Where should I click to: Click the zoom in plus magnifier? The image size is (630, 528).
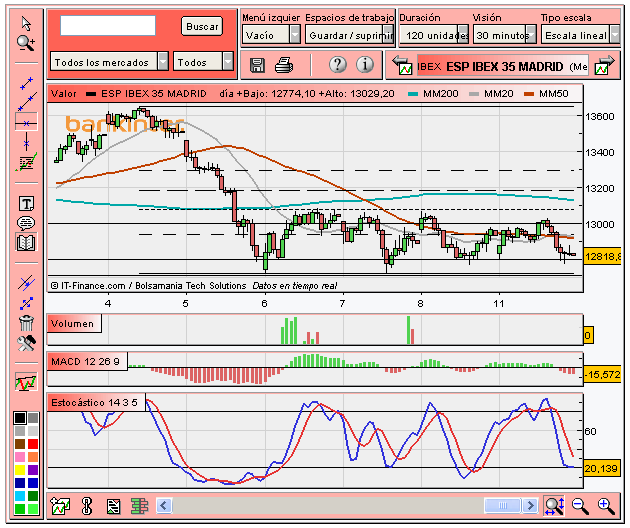point(606,506)
